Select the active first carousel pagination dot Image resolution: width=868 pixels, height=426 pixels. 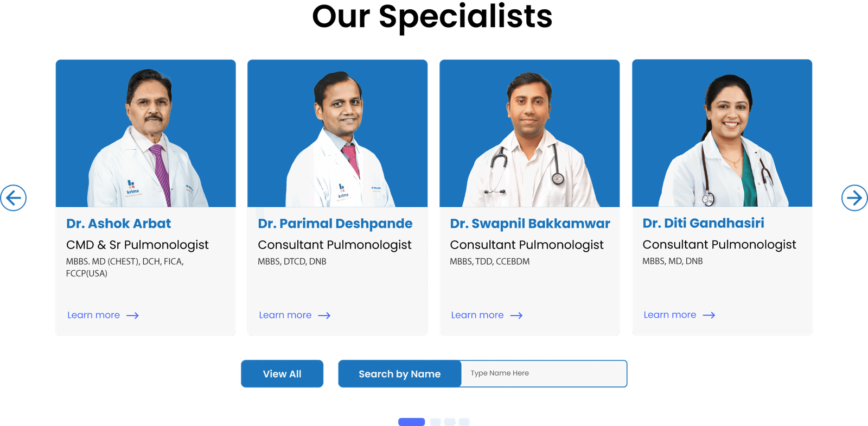pos(411,422)
